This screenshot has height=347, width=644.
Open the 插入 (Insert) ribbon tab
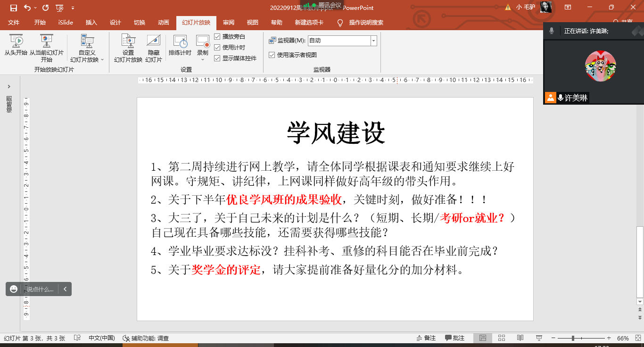(x=91, y=23)
